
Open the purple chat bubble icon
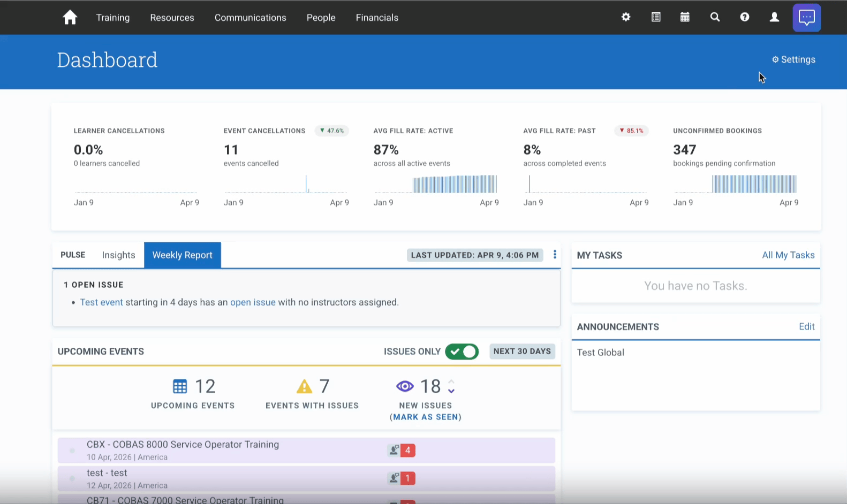click(x=807, y=18)
